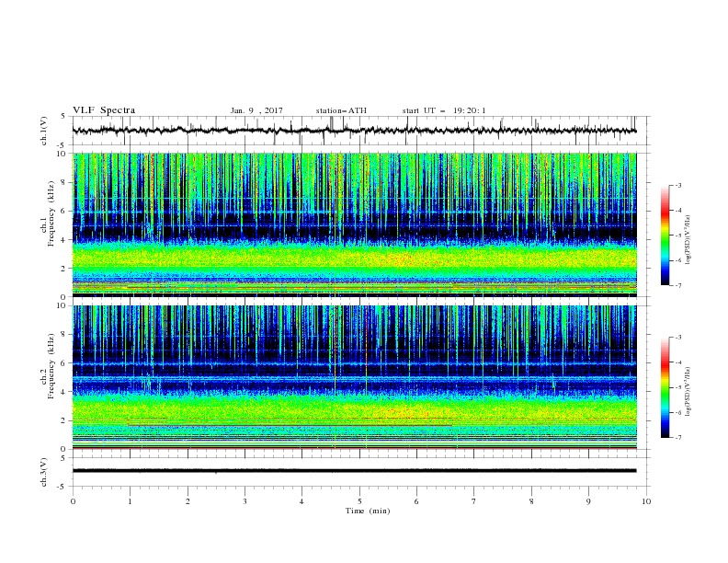728x563 pixels.
Task: Click the time axis tick label 0
Action: tap(73, 501)
